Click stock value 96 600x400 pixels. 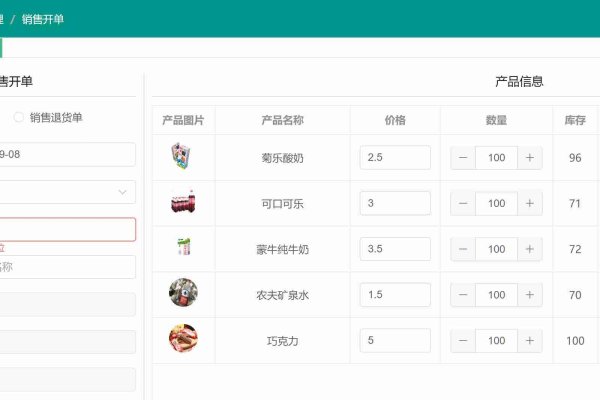575,158
